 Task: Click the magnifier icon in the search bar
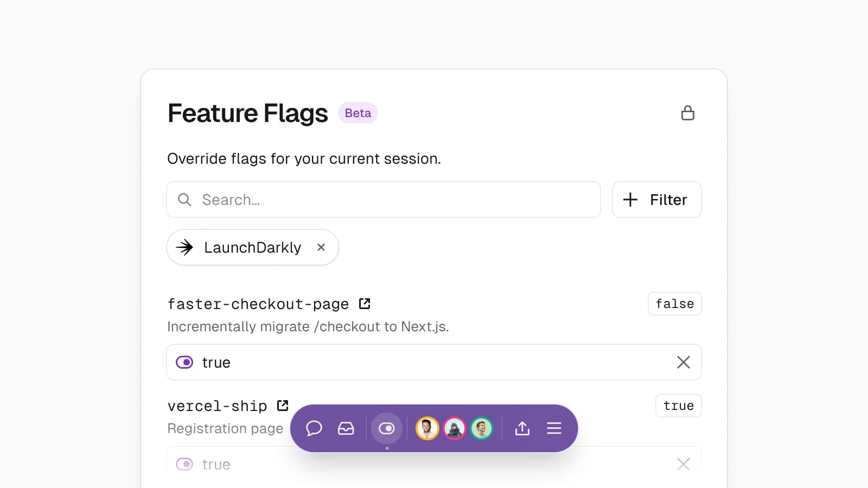click(184, 200)
